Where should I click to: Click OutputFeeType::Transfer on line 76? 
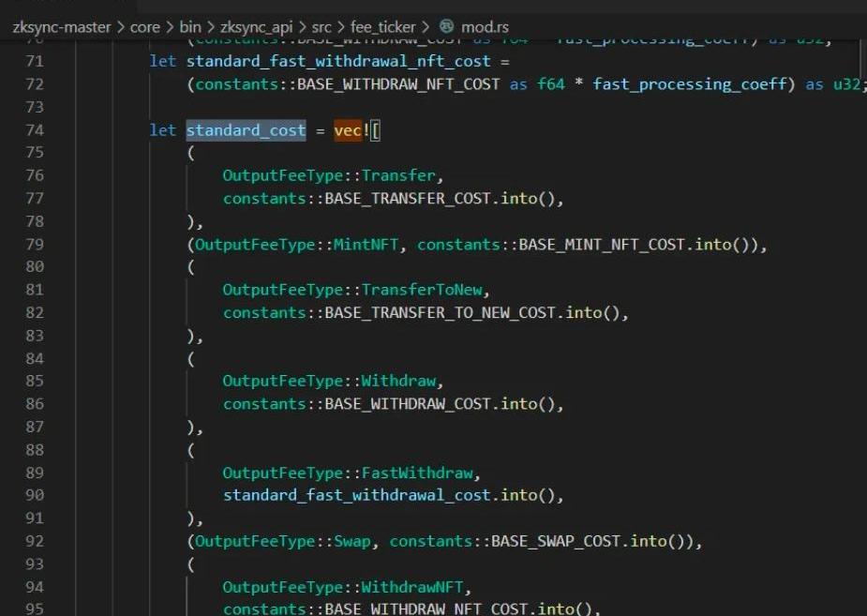point(329,175)
